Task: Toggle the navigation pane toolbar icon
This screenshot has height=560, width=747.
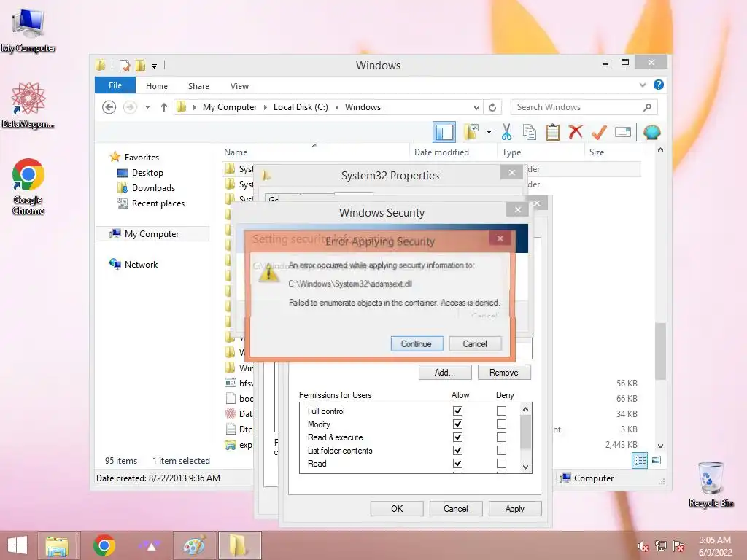Action: tap(444, 132)
